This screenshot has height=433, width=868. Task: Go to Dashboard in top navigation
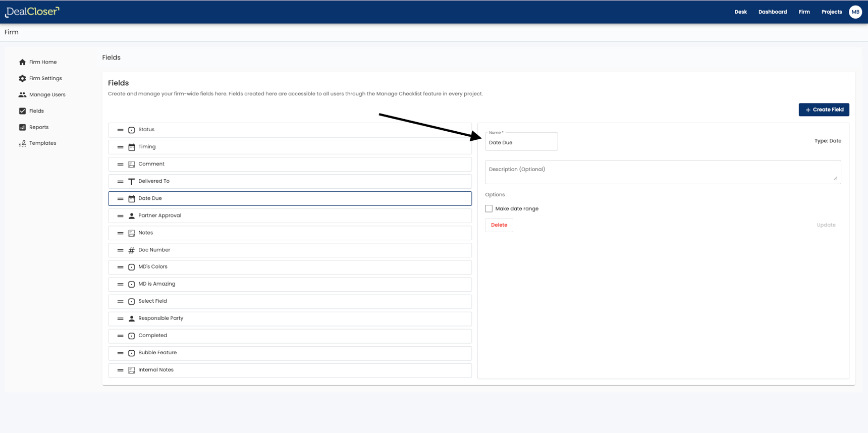[772, 12]
